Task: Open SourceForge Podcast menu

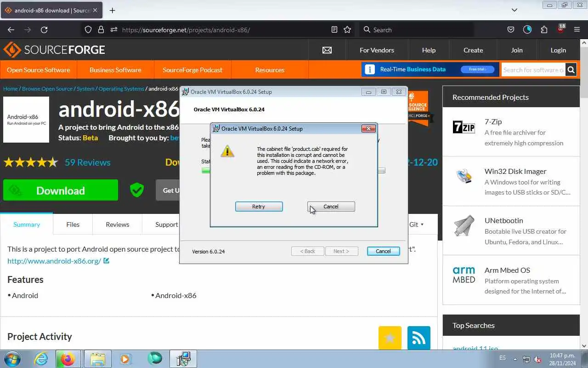Action: (x=192, y=70)
